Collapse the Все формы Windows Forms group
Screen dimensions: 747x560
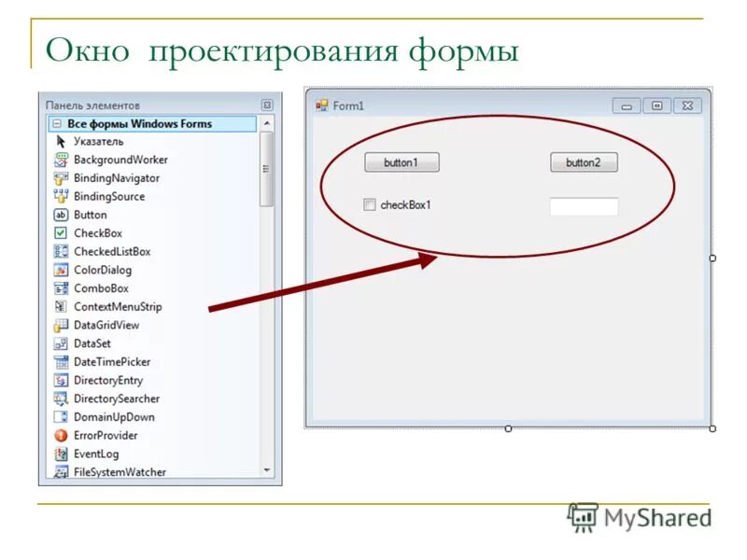tap(57, 124)
